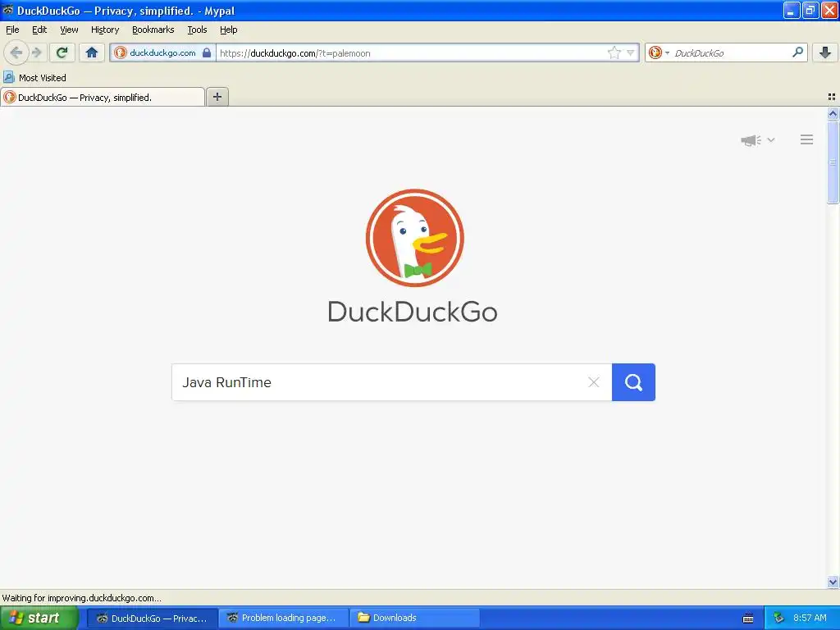Switch to DuckDuckGo taskbar window button
Viewport: 840px width, 630px height.
[153, 619]
